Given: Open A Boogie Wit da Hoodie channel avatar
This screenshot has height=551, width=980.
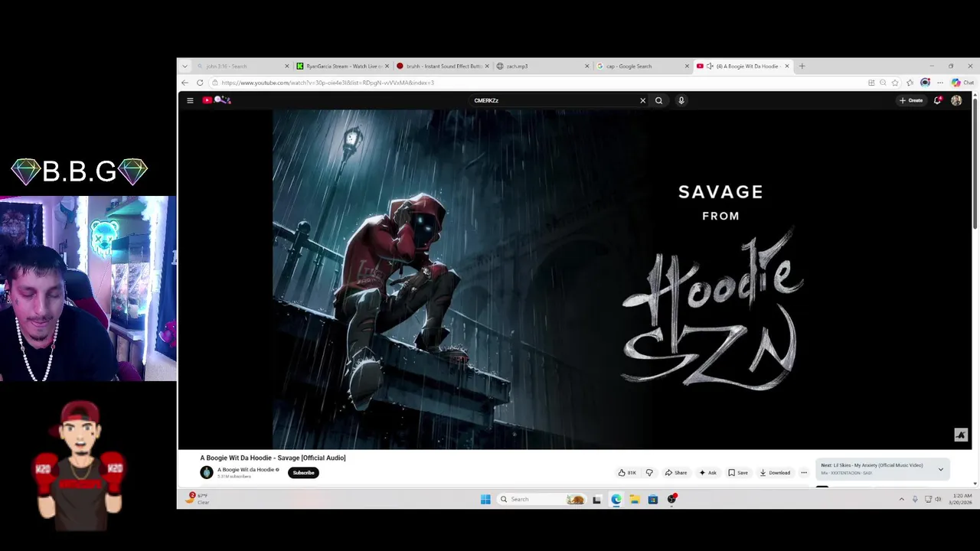Looking at the screenshot, I should pyautogui.click(x=207, y=472).
